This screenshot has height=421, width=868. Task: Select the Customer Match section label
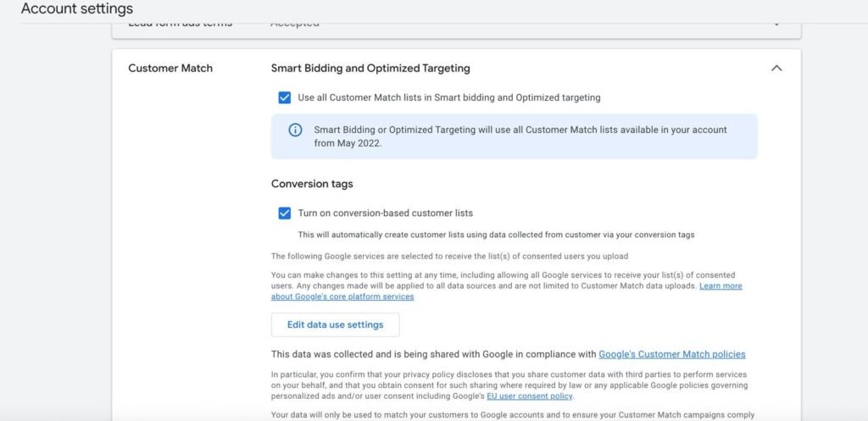point(170,69)
